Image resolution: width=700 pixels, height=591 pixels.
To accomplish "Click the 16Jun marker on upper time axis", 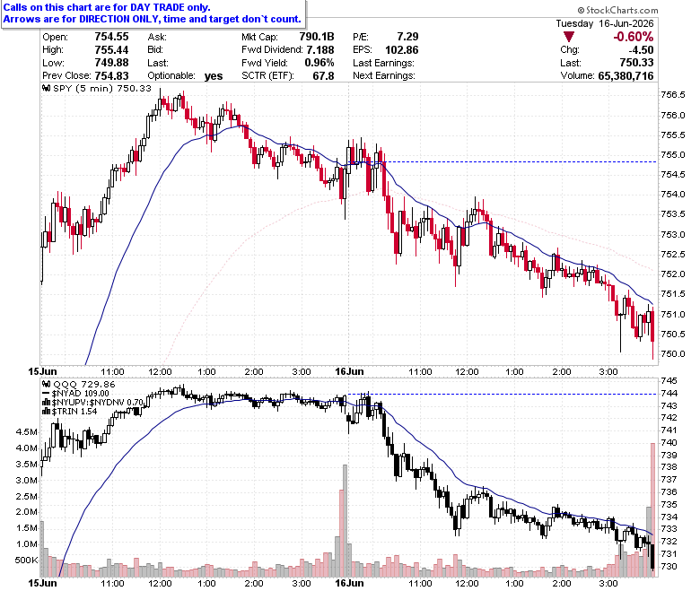I will pos(350,371).
